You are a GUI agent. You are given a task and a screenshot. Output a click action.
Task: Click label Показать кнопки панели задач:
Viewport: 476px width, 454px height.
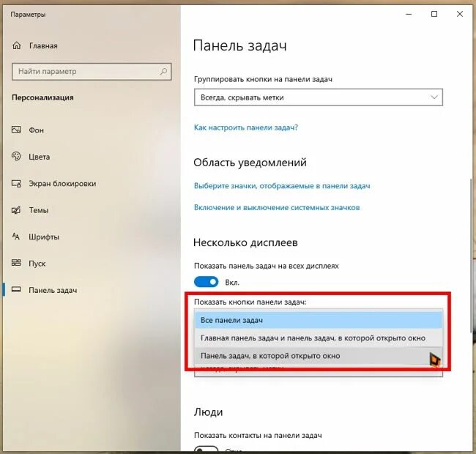250,302
